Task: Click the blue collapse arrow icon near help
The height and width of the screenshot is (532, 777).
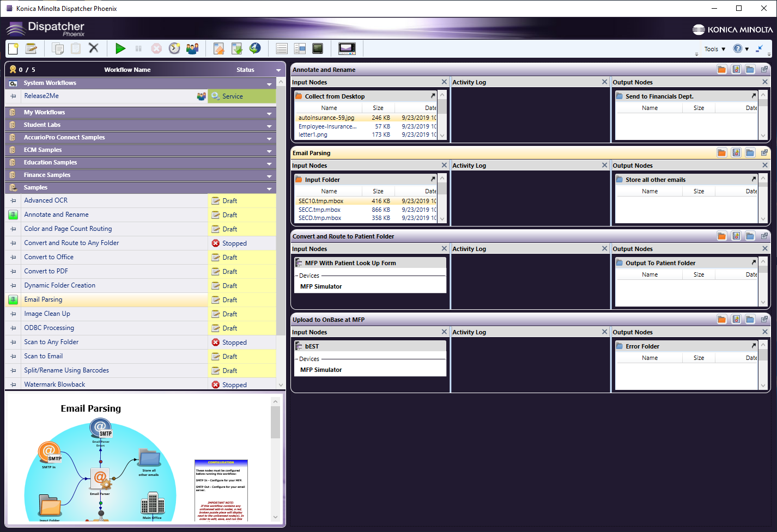Action: point(759,48)
